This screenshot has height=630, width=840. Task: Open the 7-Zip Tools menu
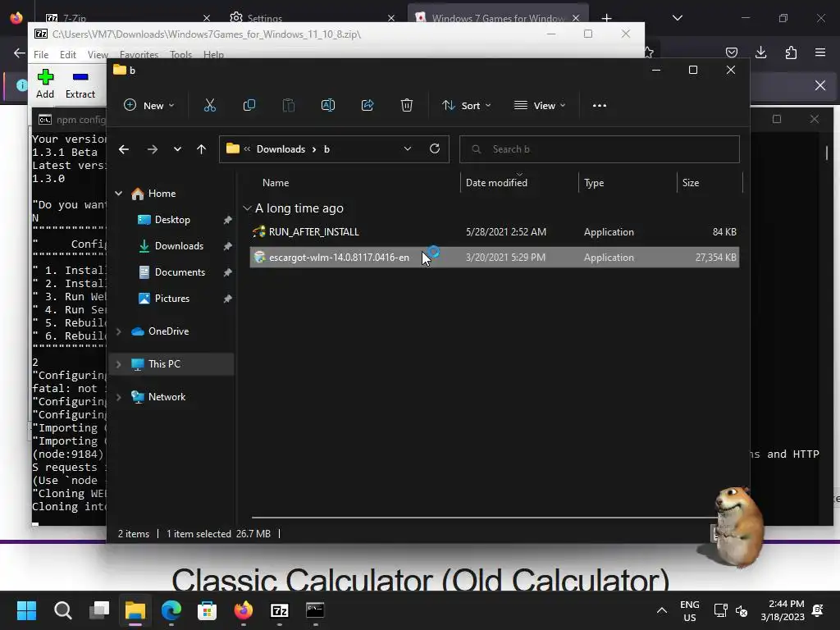(180, 55)
